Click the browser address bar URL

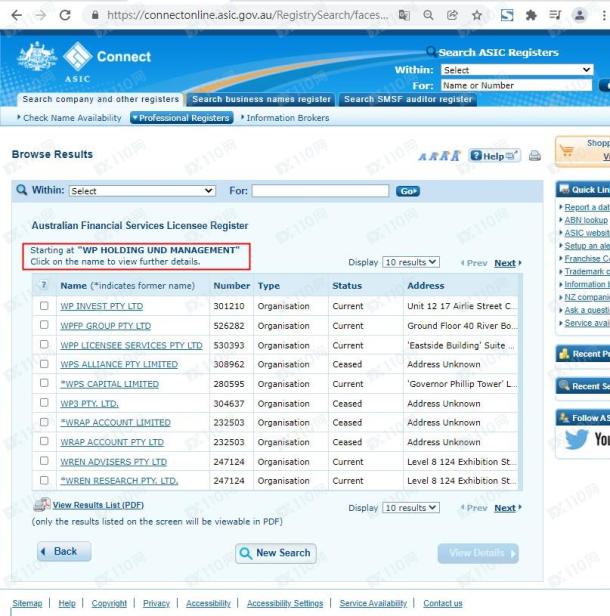[247, 15]
